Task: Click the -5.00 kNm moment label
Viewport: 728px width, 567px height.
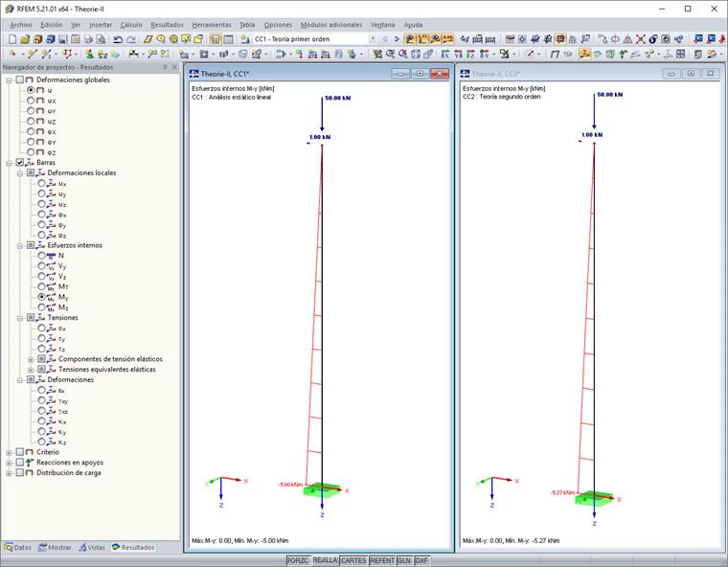Action: (290, 485)
